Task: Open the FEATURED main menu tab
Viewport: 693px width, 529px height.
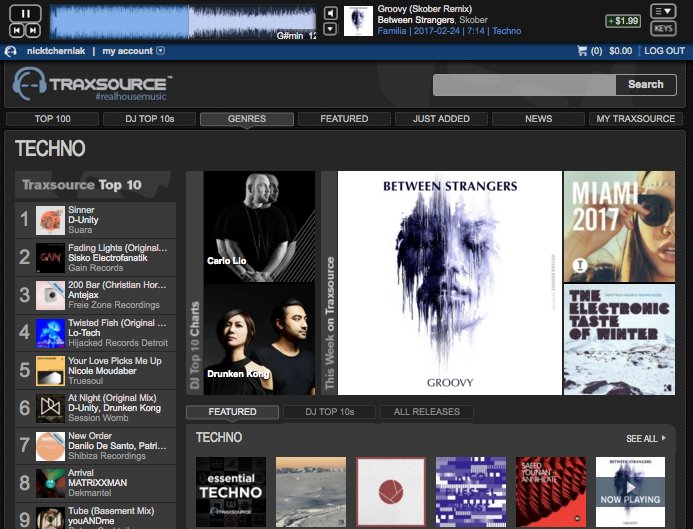Action: click(344, 118)
